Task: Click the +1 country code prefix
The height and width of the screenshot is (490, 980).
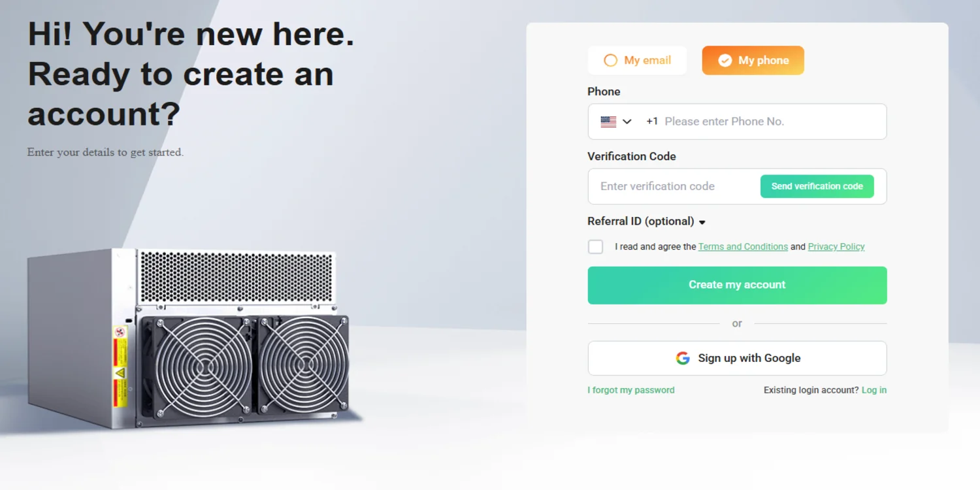Action: (652, 122)
